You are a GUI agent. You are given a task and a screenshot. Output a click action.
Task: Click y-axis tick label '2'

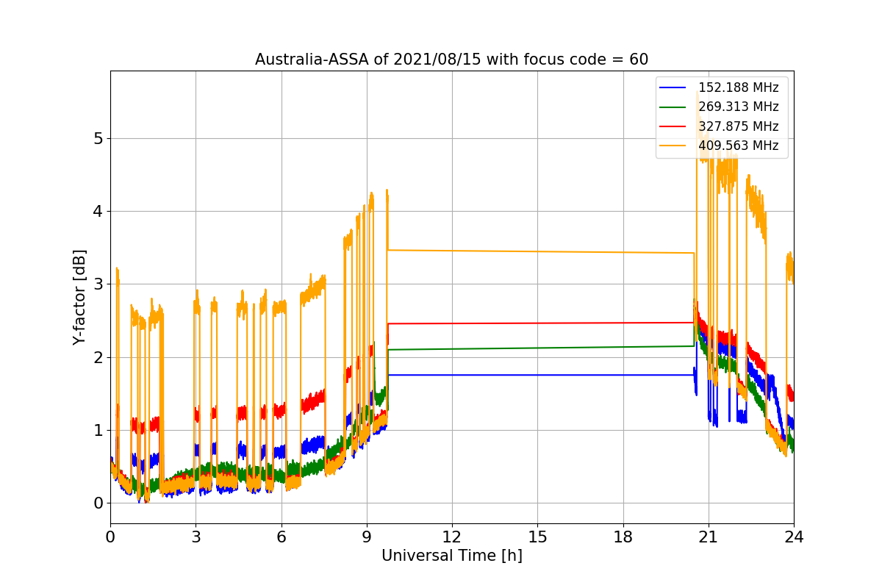point(98,358)
